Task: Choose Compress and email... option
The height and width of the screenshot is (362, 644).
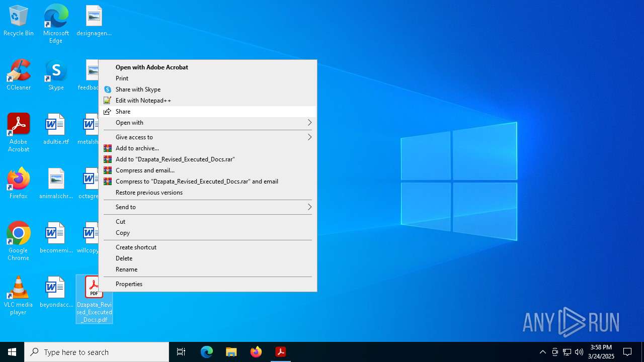Action: (208, 170)
